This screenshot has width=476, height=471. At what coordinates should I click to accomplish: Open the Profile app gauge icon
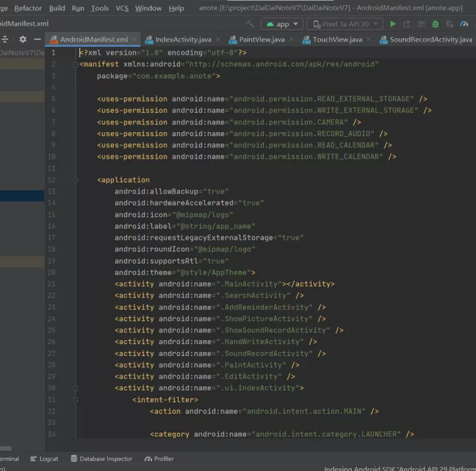(x=463, y=24)
